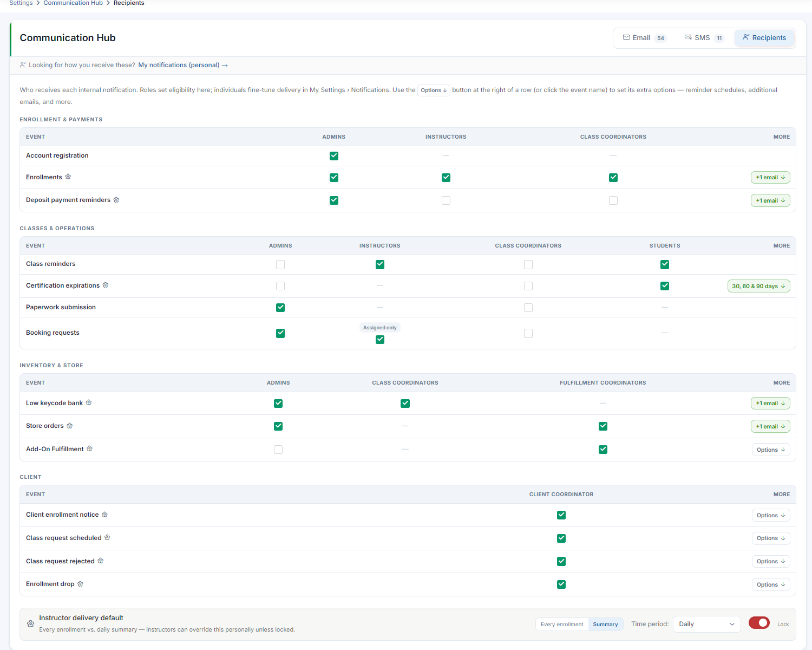Switch to the Email tab

click(x=644, y=38)
